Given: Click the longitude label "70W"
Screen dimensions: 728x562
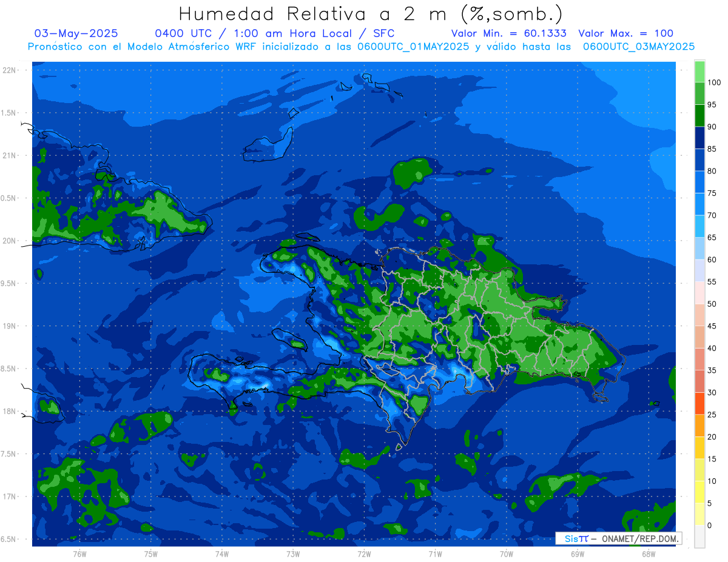Looking at the screenshot, I should 507,554.
